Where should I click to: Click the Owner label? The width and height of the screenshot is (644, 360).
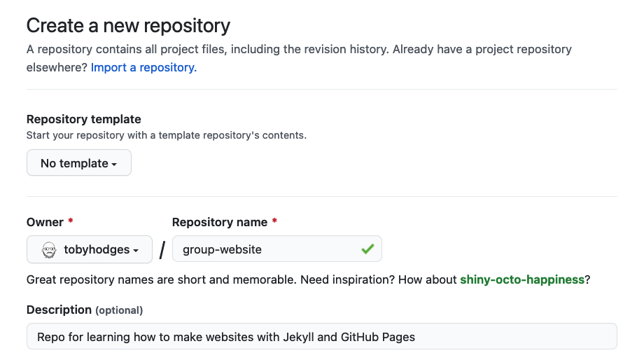[x=45, y=222]
